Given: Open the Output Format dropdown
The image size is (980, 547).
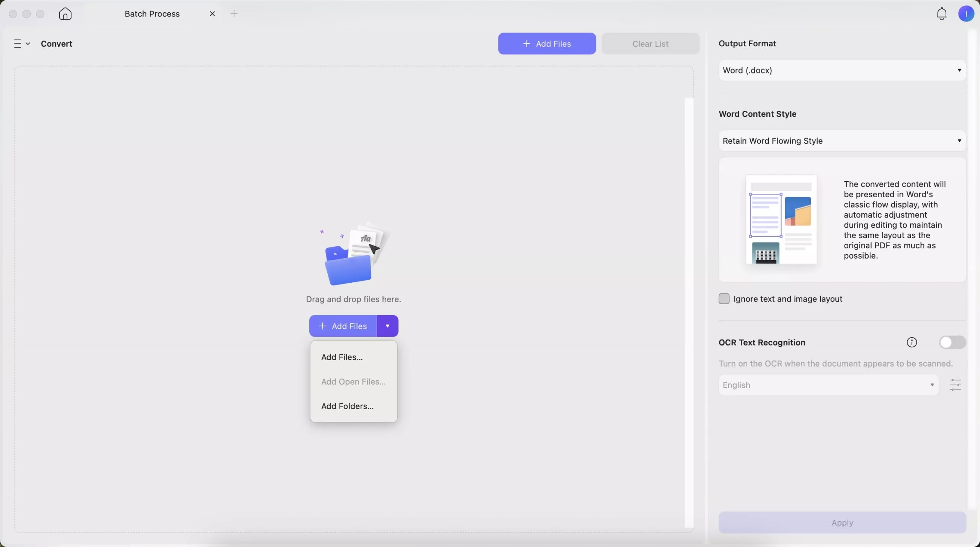Looking at the screenshot, I should coord(842,70).
